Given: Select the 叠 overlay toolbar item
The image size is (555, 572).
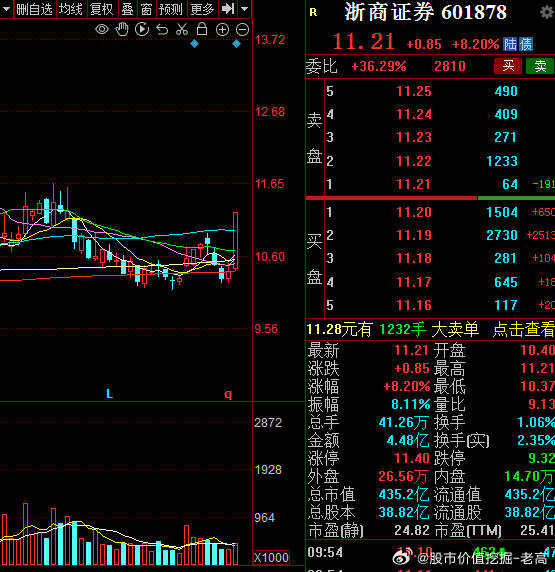Looking at the screenshot, I should pyautogui.click(x=127, y=9).
